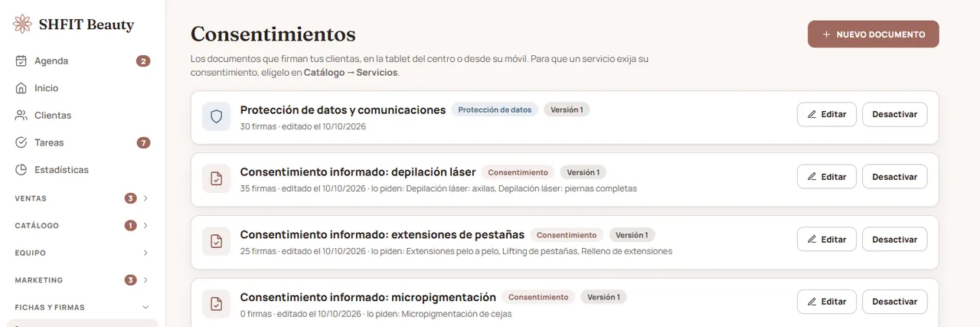Screen dimensions: 980x327
Task: Click the SHFIT Beauty flower logo
Action: click(x=22, y=25)
